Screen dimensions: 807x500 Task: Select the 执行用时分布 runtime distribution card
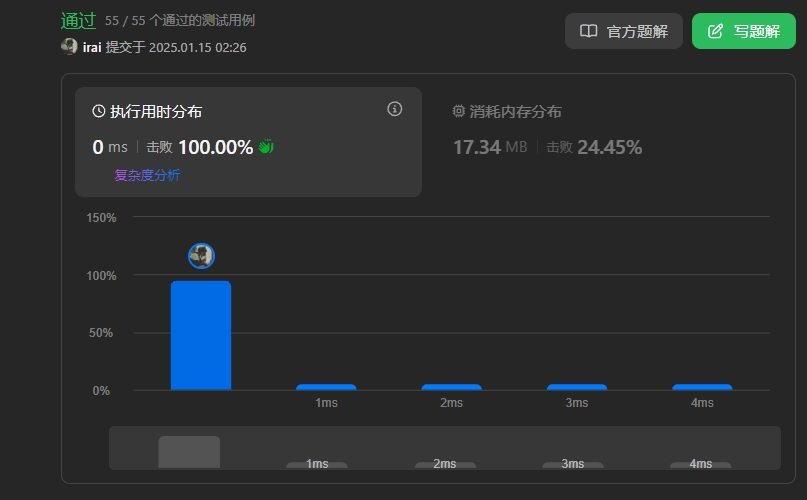point(249,142)
